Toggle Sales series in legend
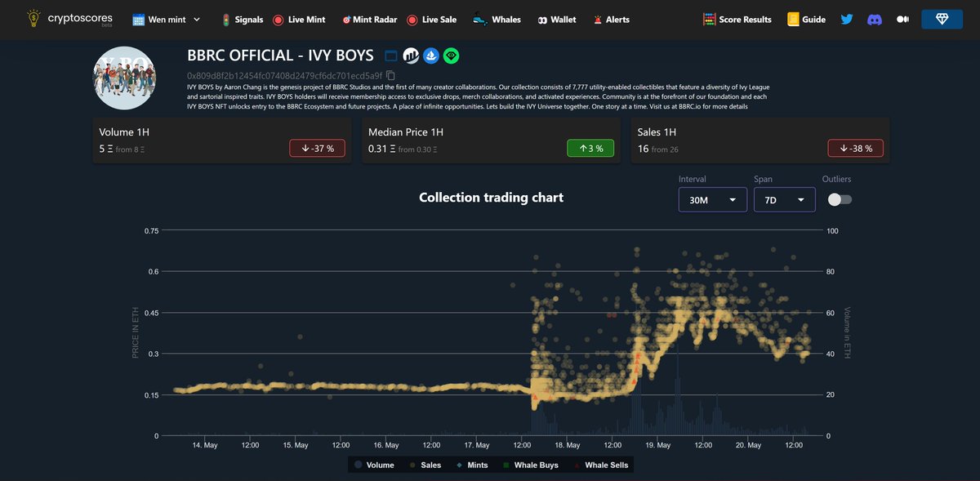 pos(425,465)
